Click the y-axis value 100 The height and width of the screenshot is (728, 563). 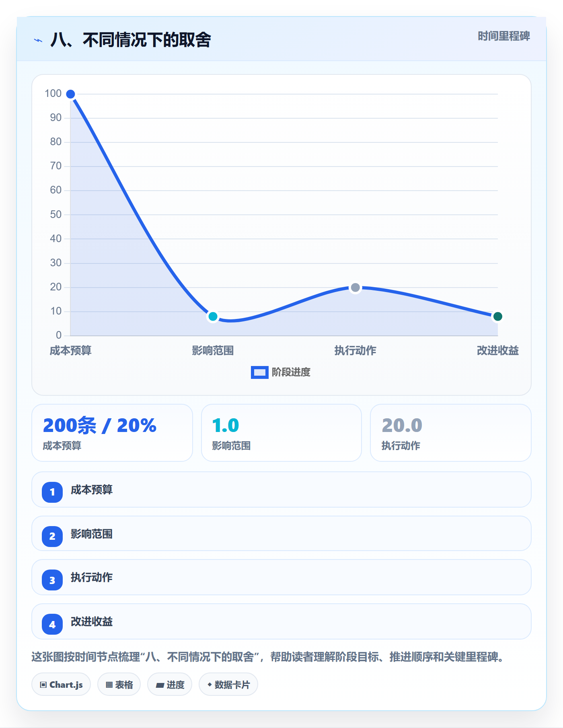(x=53, y=94)
